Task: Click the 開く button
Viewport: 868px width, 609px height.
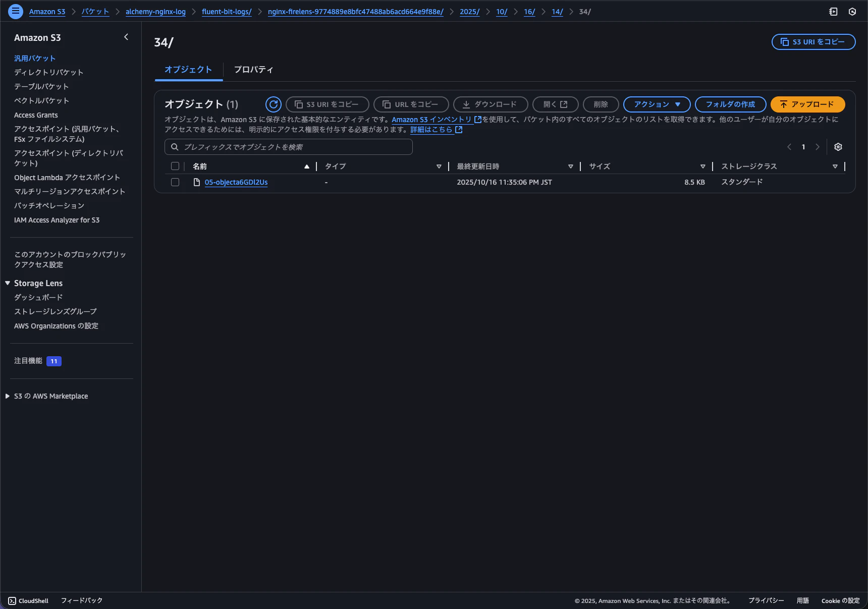Action: click(x=555, y=104)
